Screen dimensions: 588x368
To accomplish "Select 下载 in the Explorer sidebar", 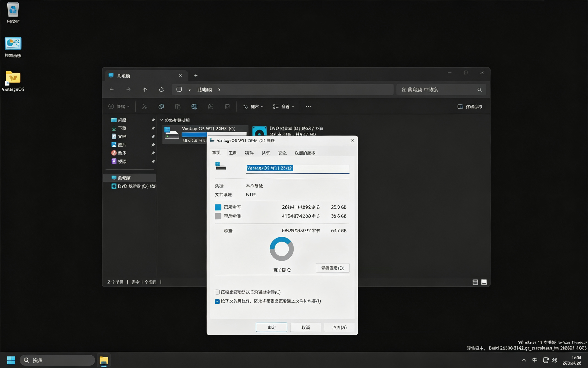I will point(122,128).
